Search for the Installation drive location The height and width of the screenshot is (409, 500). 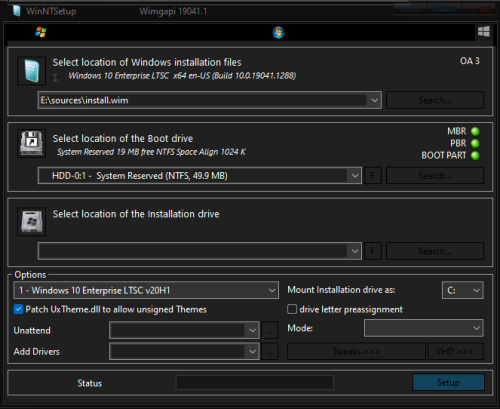(x=435, y=251)
